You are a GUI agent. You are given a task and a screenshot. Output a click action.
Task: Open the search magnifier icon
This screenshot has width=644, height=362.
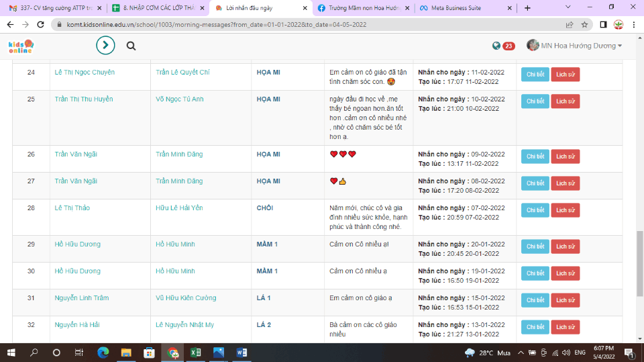pyautogui.click(x=131, y=46)
